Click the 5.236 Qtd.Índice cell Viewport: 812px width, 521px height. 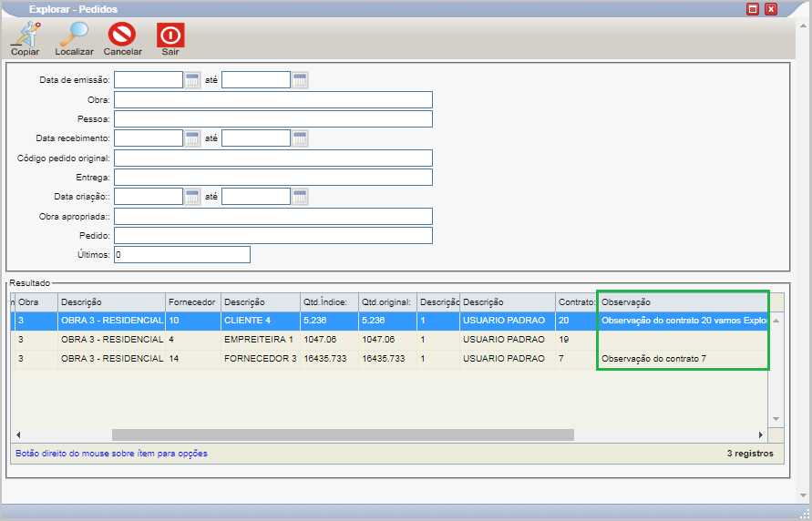coord(329,321)
